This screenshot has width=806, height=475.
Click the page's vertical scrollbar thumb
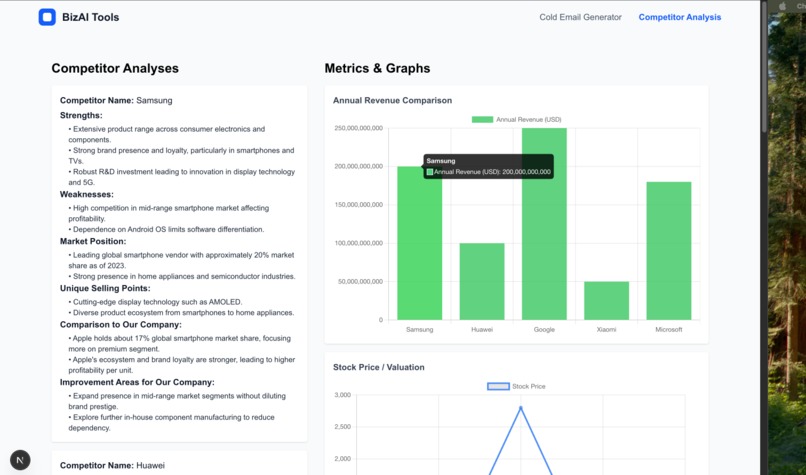click(x=764, y=67)
